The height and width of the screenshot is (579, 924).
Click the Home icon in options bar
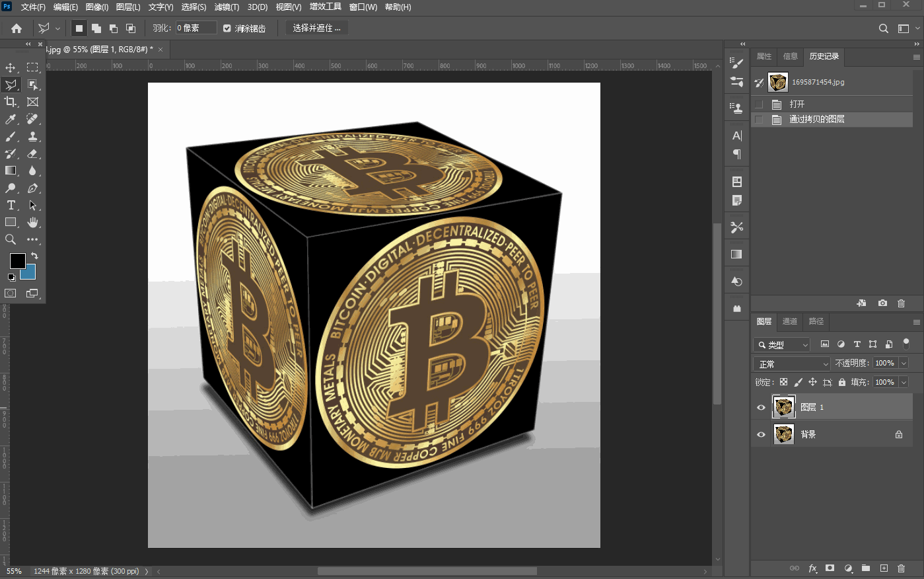tap(17, 28)
